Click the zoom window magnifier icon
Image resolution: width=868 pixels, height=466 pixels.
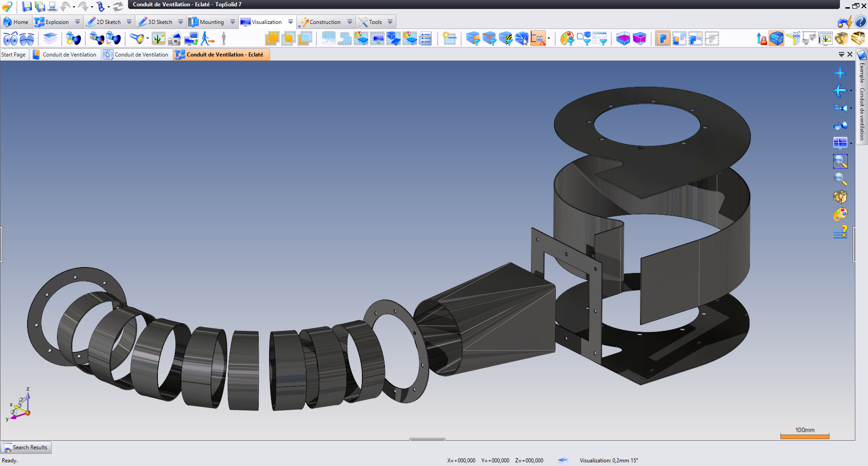click(x=840, y=161)
